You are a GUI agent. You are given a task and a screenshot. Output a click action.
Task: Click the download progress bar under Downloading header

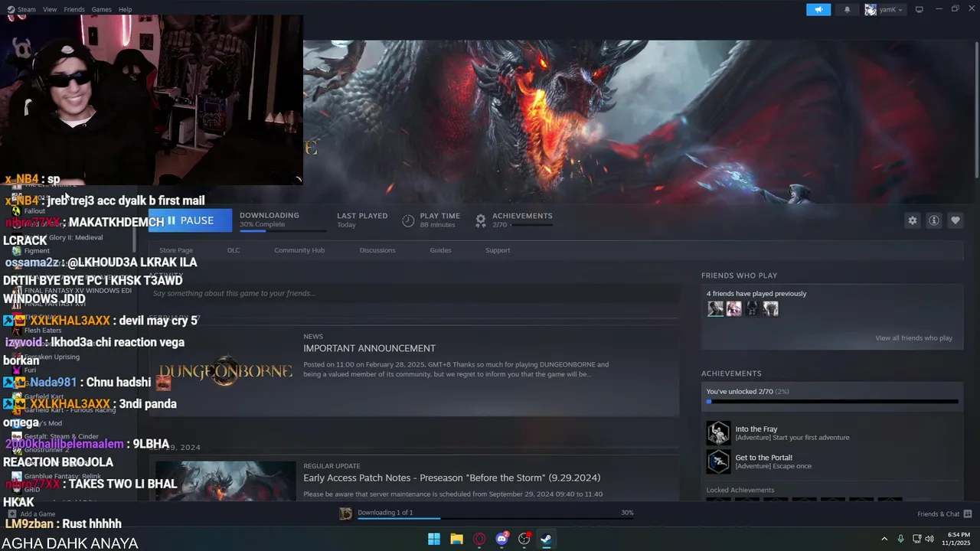[283, 230]
